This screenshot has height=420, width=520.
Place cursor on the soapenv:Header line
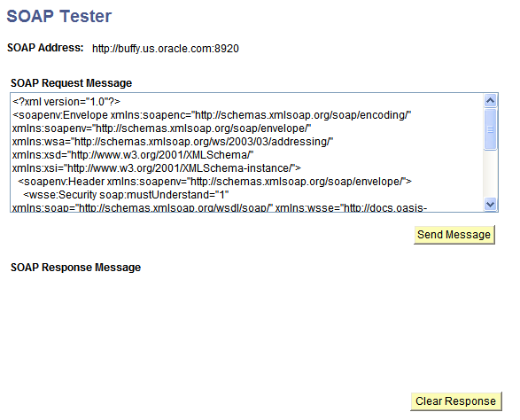(x=214, y=182)
